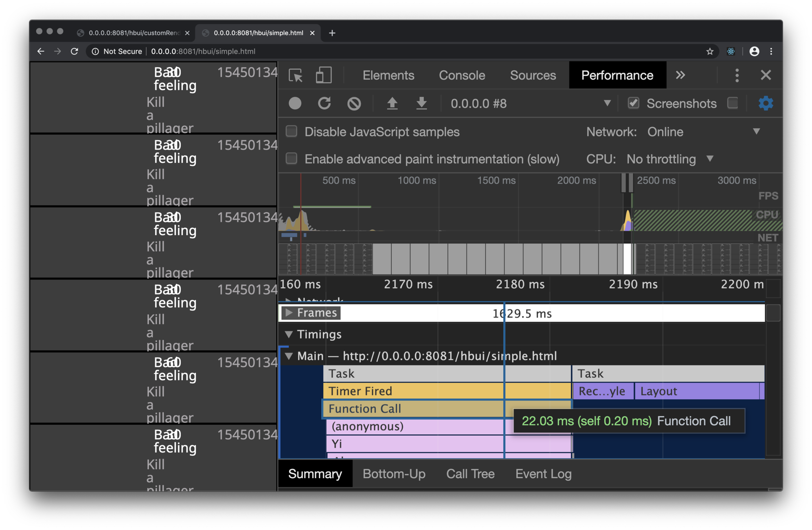
Task: Enable Disable JavaScript samples checkbox
Action: pos(291,132)
